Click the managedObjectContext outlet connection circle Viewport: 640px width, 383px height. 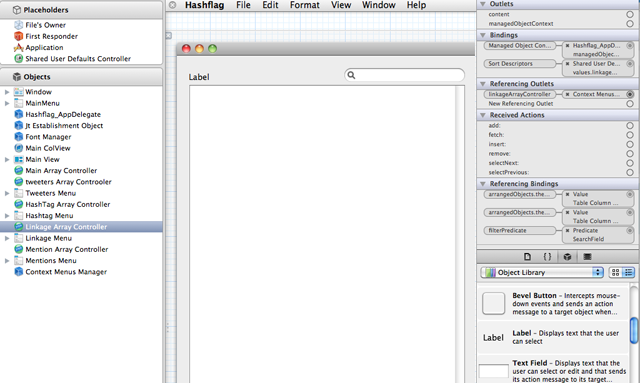point(630,24)
